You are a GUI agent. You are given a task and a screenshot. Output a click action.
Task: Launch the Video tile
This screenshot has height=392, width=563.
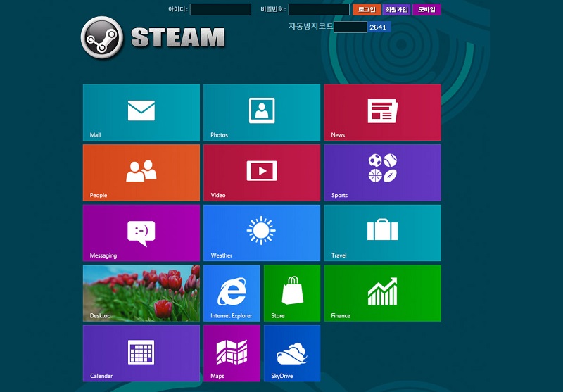[262, 172]
